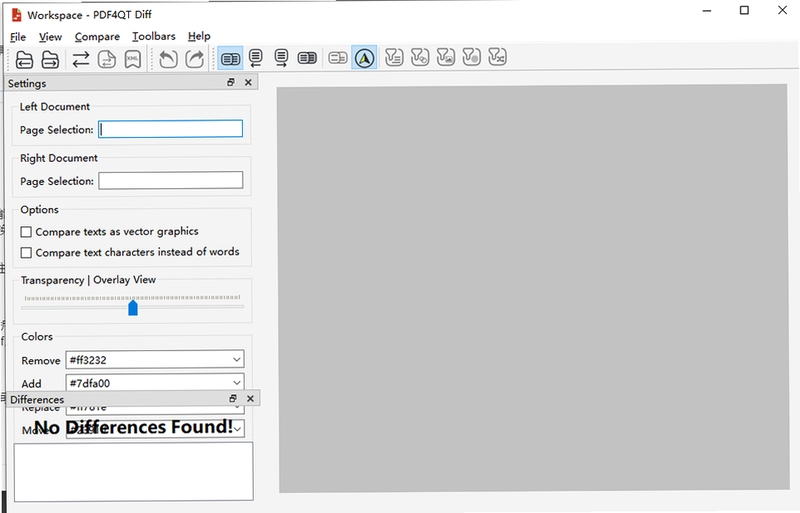Viewport: 800px width, 513px height.
Task: Focus Right Document Page Selection field
Action: [170, 180]
